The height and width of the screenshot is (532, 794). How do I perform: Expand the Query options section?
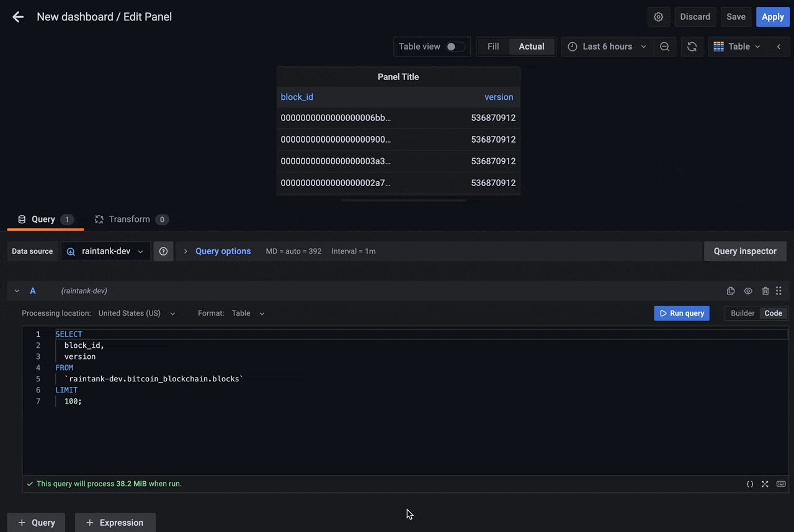(223, 251)
